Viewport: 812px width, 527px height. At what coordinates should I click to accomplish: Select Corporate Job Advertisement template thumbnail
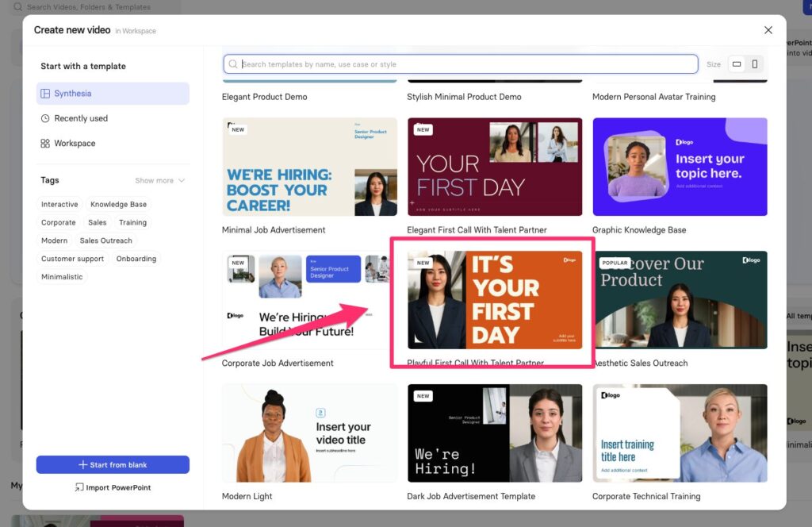click(310, 300)
